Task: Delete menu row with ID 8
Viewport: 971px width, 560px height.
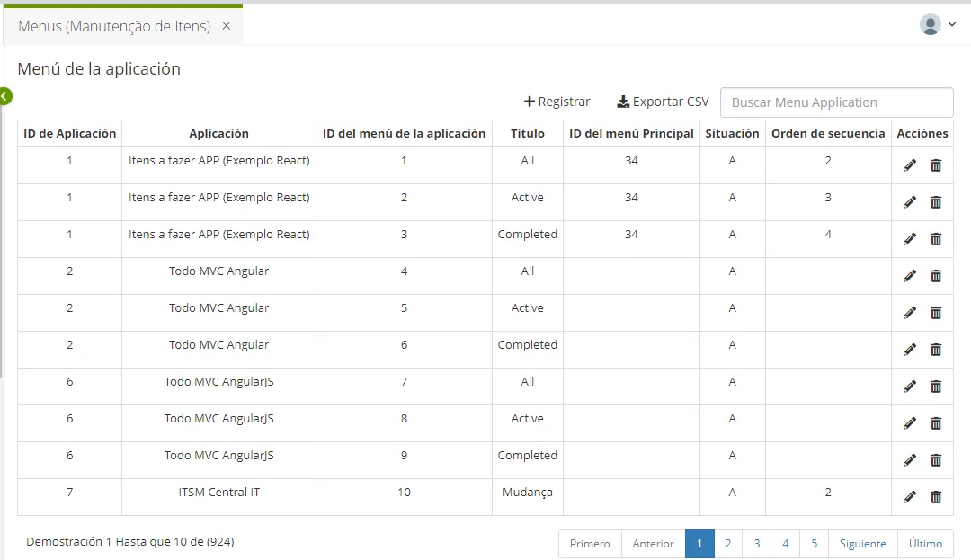Action: (x=936, y=423)
